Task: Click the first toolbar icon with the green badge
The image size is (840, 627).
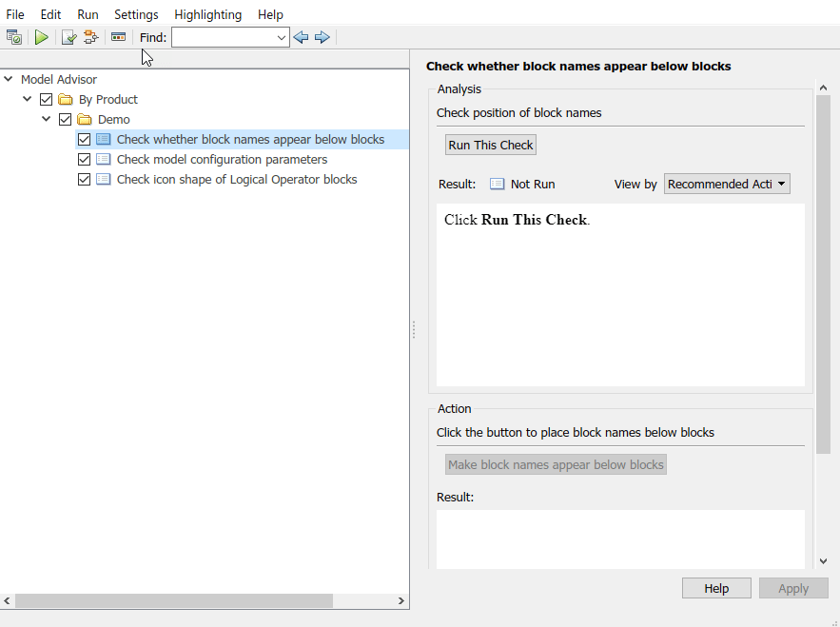Action: tap(14, 37)
